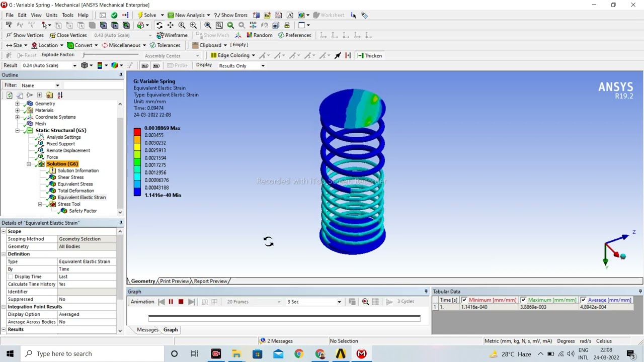Screen dimensions: 644x362
Task: Collapse the Scope details section
Action: pos(4,231)
